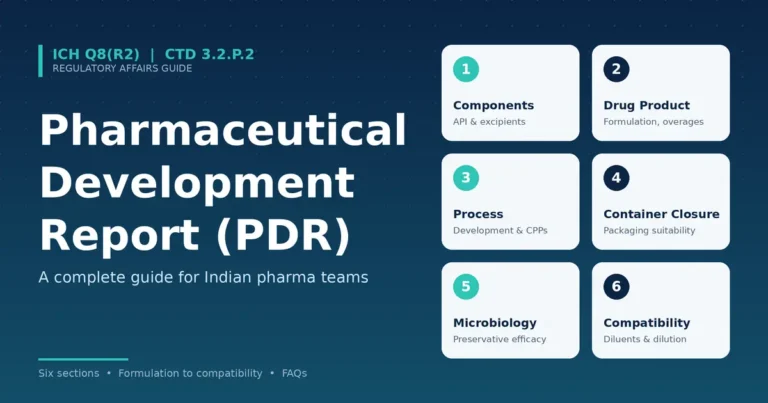The image size is (768, 403).
Task: Click the Pharmaceutical Development Report title
Action: pos(223,183)
